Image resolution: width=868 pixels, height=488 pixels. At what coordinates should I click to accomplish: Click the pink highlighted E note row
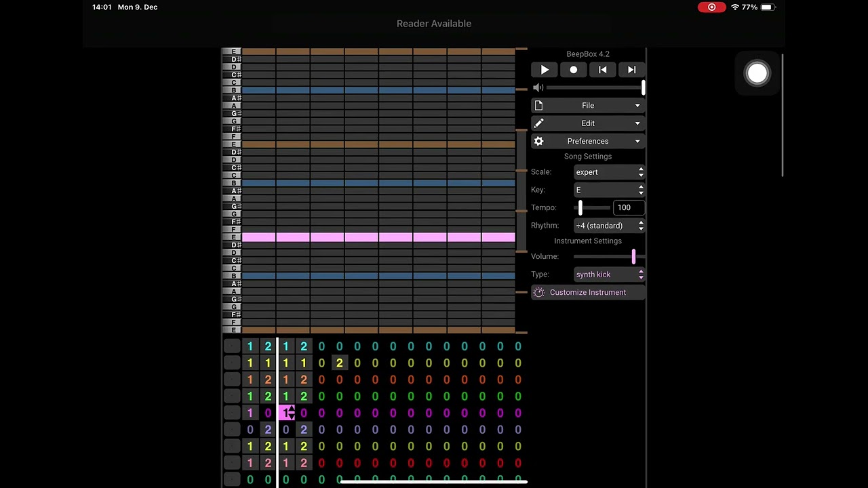378,237
